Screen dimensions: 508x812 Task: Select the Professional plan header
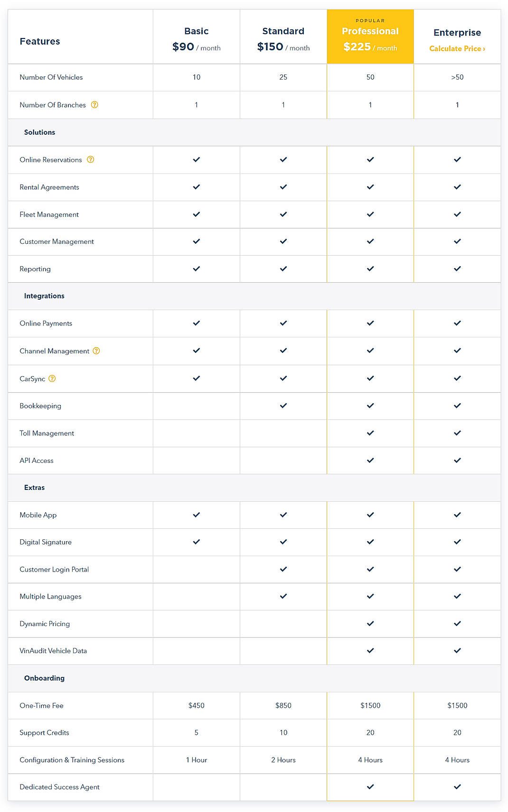pyautogui.click(x=370, y=37)
